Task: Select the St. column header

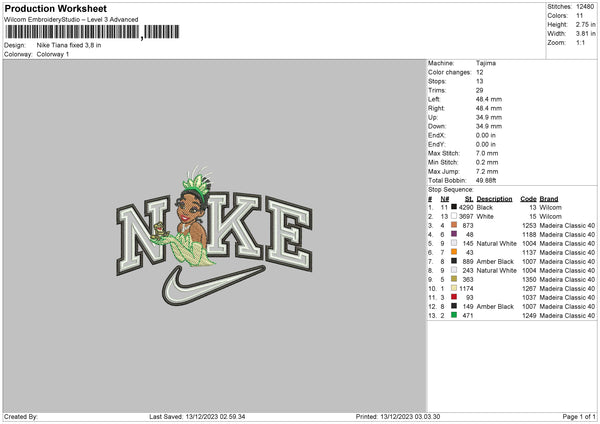Action: click(469, 199)
